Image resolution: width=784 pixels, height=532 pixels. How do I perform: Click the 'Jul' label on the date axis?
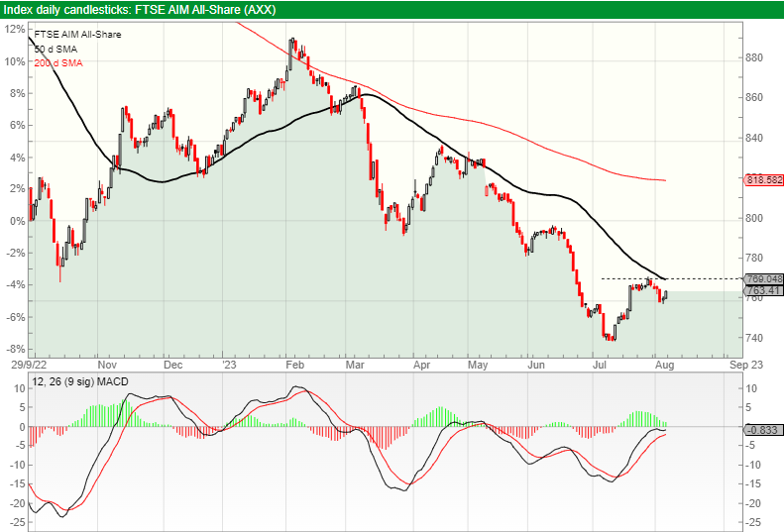600,365
